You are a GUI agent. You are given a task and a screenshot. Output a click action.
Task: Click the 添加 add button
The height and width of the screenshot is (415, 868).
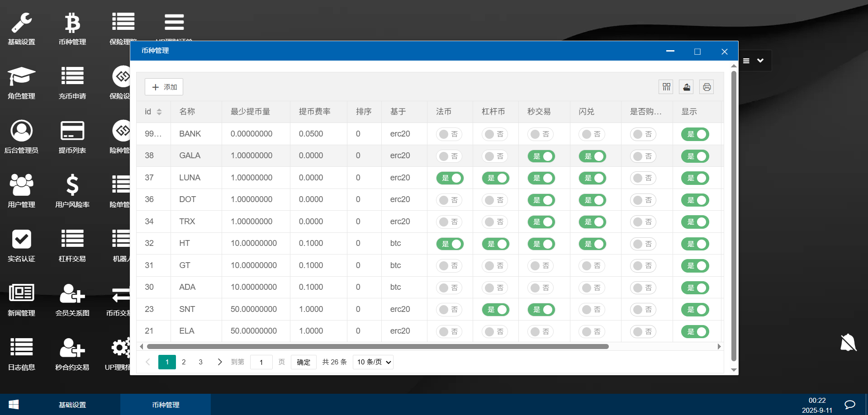[x=164, y=87]
